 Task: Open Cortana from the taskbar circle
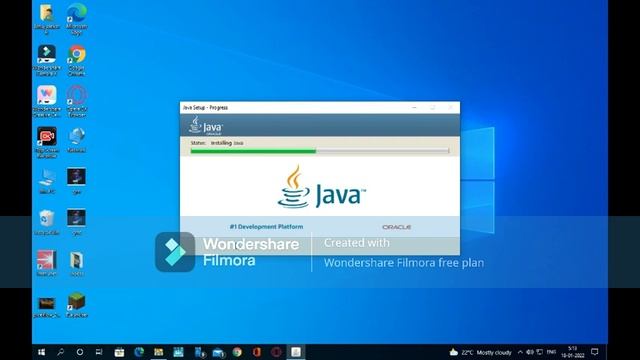coord(80,352)
